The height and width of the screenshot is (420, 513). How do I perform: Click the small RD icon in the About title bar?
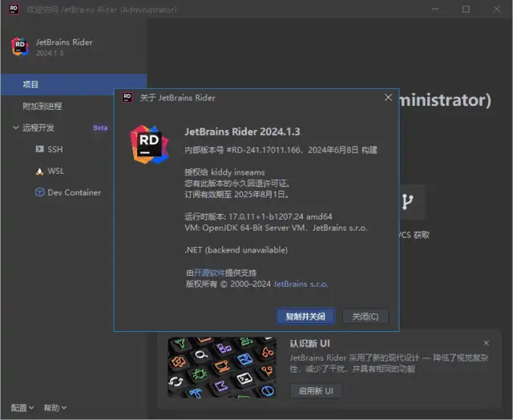click(127, 97)
